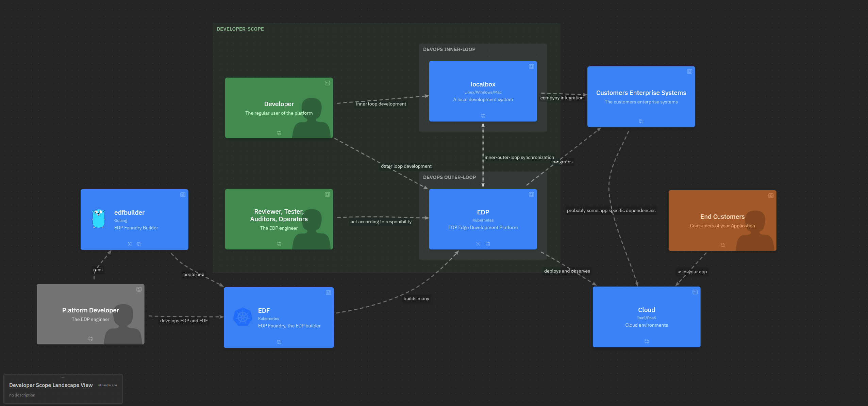Click the 'no description' text in view panel
This screenshot has height=406, width=868.
point(22,395)
